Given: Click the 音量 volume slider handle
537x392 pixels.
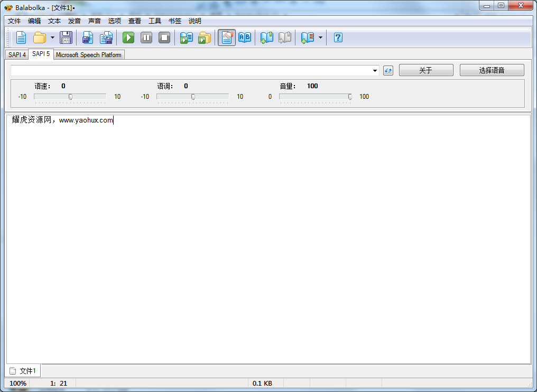Looking at the screenshot, I should [x=350, y=97].
